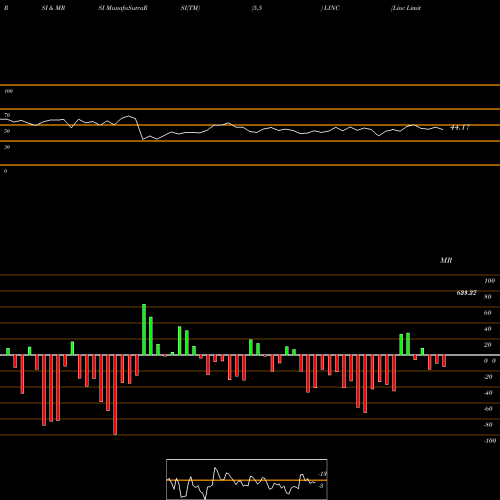The height and width of the screenshot is (500, 500).
Task: Open the mini overview chart thumbnail
Action: pos(247,479)
